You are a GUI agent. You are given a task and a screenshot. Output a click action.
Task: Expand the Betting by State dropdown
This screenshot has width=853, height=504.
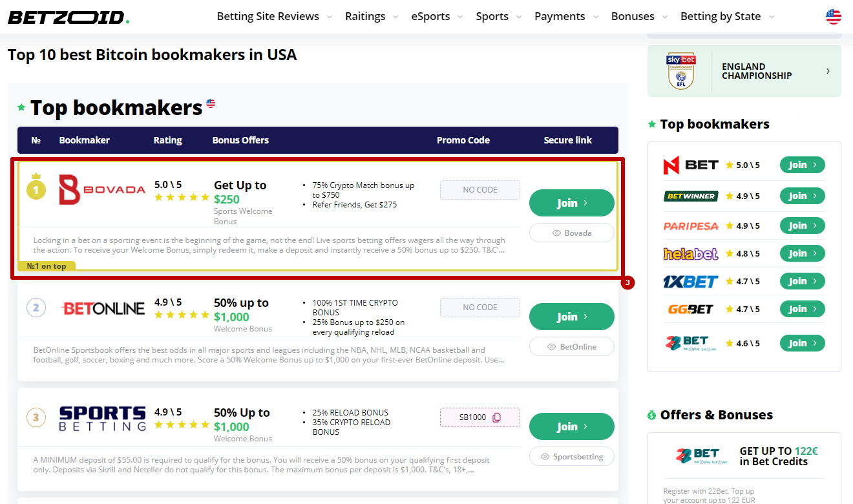[x=727, y=17]
